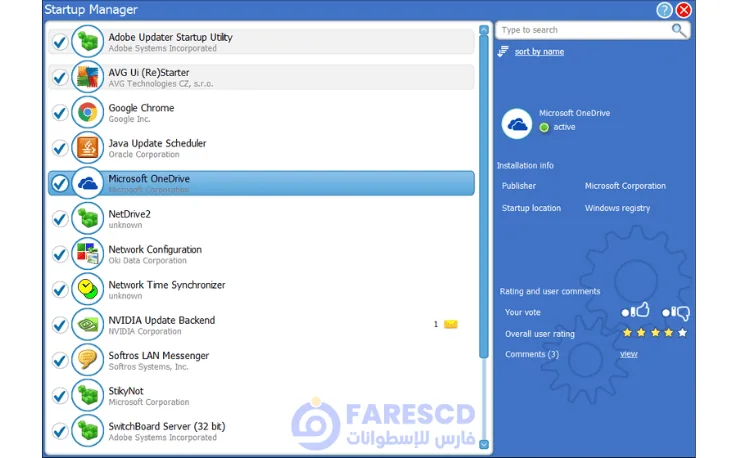Click the Java Update Scheduler icon
Image resolution: width=738 pixels, height=458 pixels.
click(88, 147)
